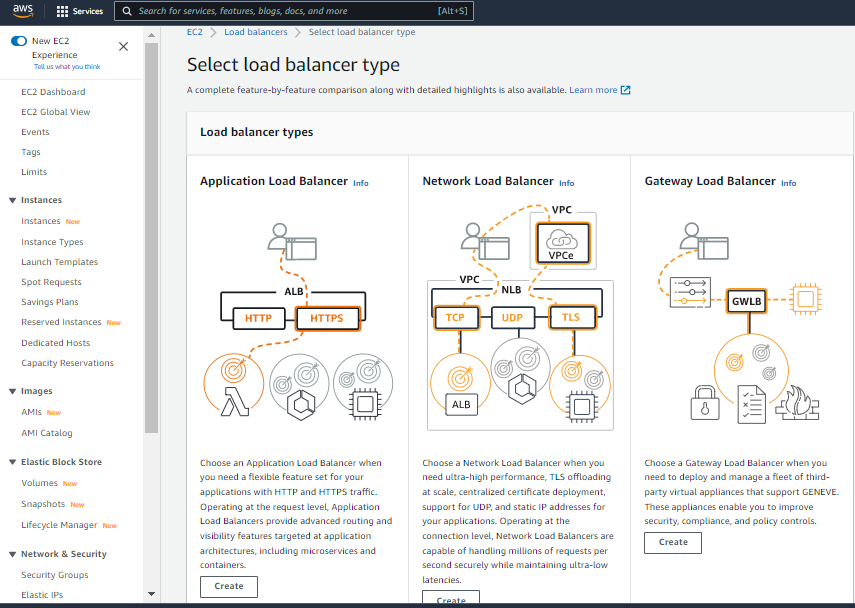Click the sidebar scrollbar thumb
Screen dimensions: 855x608
[x=152, y=238]
